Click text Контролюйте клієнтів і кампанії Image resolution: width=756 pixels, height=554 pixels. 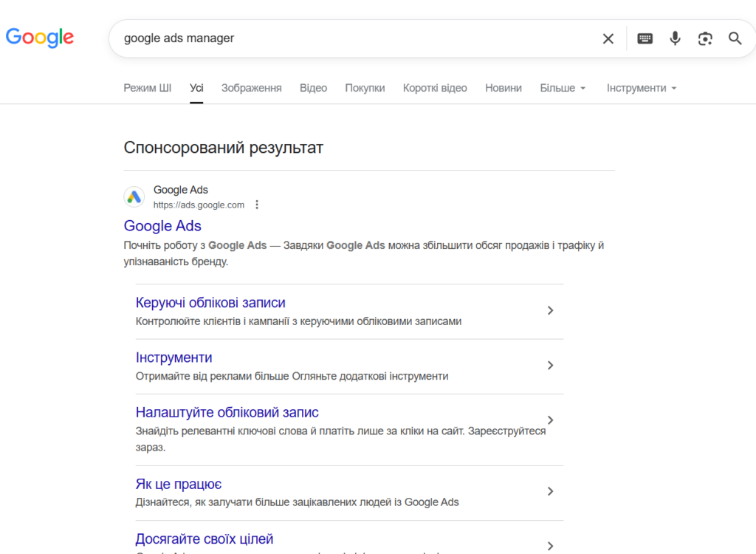[x=298, y=321]
